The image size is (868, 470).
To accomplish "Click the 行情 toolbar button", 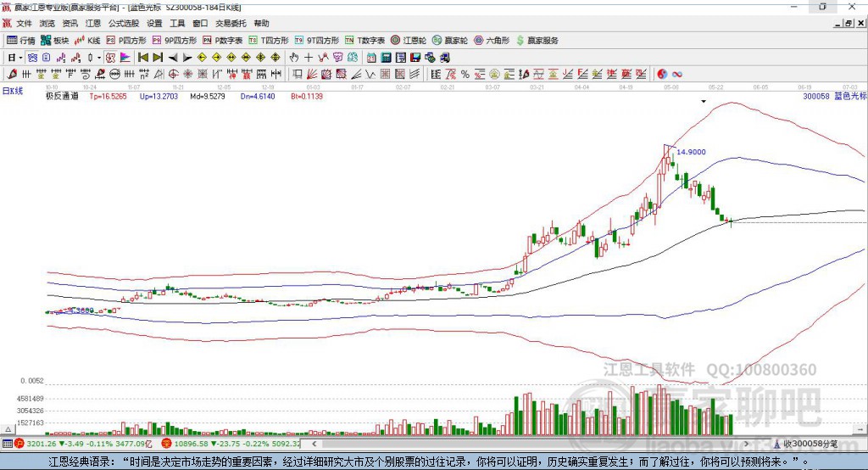I will (21, 41).
